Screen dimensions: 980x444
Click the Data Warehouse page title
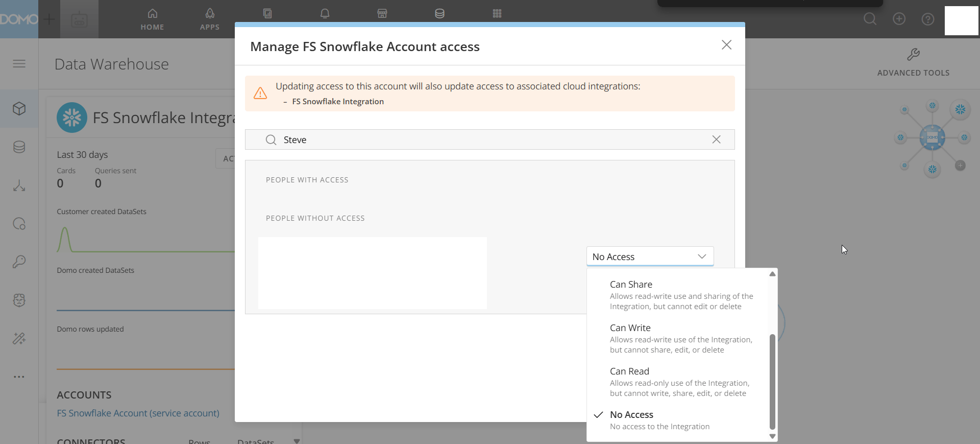pos(111,64)
